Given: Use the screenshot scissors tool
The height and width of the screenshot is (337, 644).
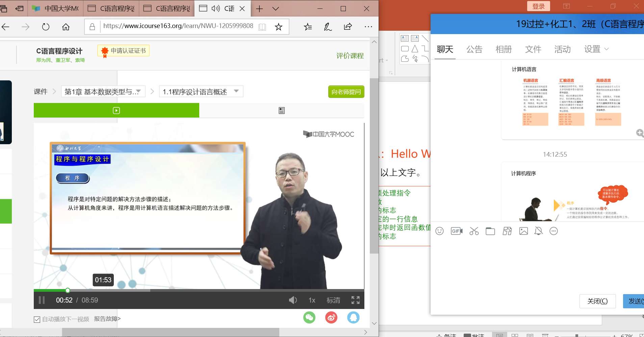Looking at the screenshot, I should coord(473,231).
